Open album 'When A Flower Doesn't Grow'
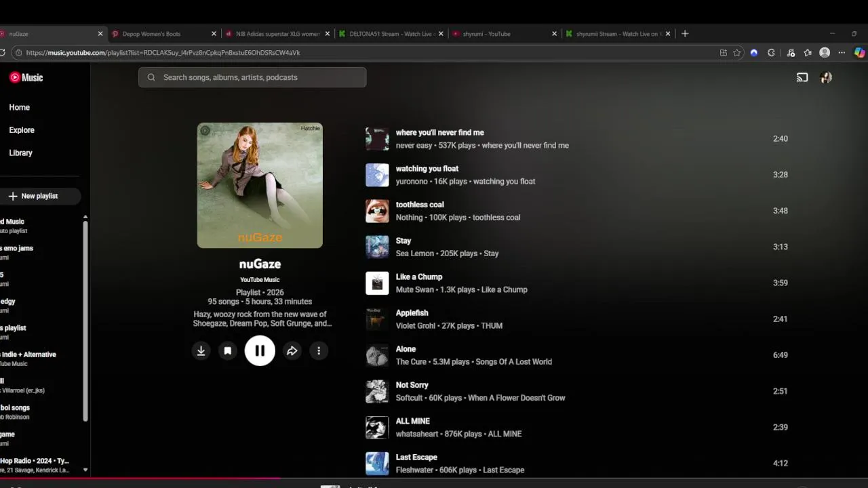This screenshot has width=868, height=488. (516, 398)
